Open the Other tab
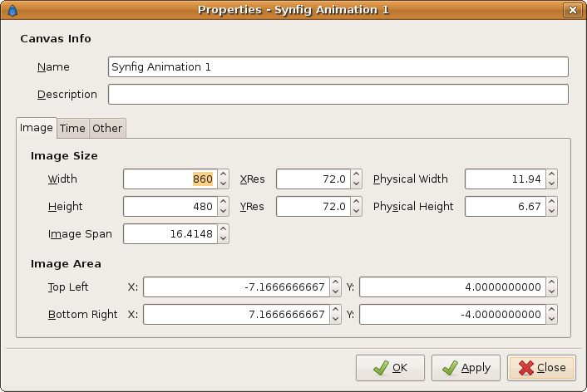Image resolution: width=587 pixels, height=392 pixels. point(107,128)
